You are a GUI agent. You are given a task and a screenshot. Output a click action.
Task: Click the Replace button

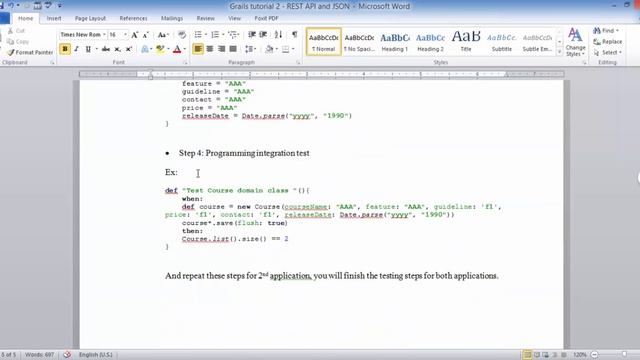[x=607, y=42]
